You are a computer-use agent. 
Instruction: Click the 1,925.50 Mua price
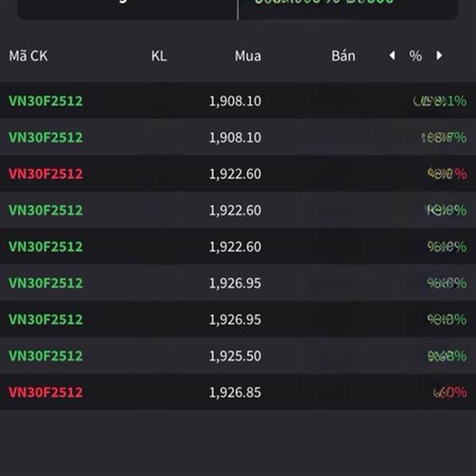click(235, 356)
